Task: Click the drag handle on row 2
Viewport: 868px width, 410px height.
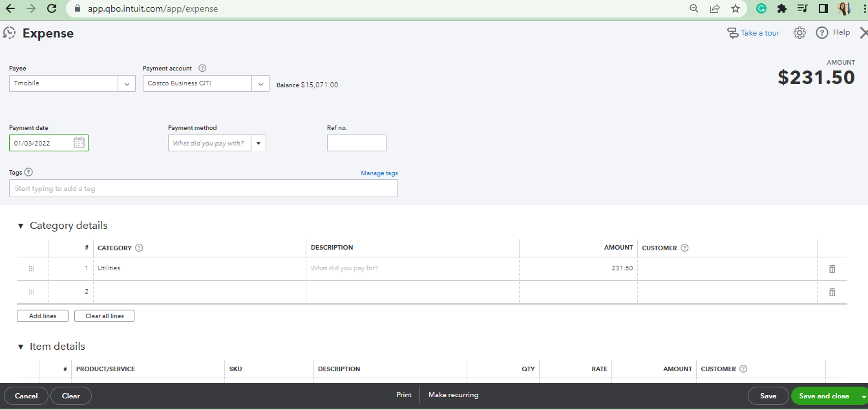Action: point(32,292)
